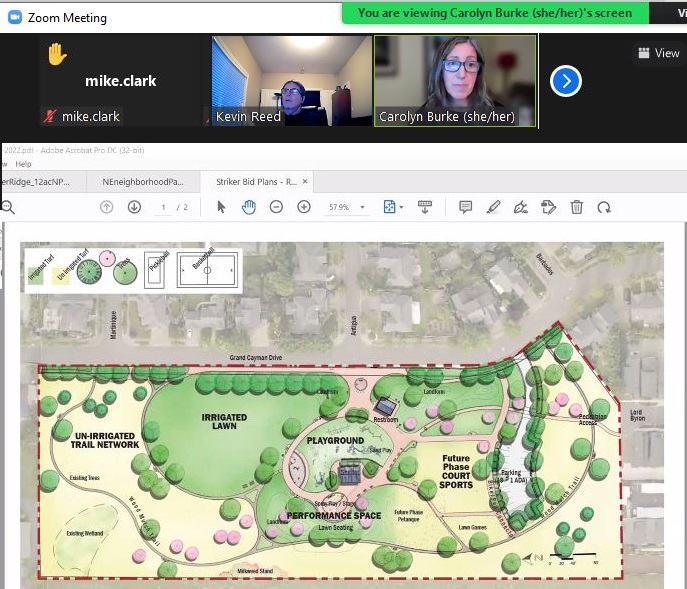
Task: Open the fill and sign tool
Action: [521, 207]
